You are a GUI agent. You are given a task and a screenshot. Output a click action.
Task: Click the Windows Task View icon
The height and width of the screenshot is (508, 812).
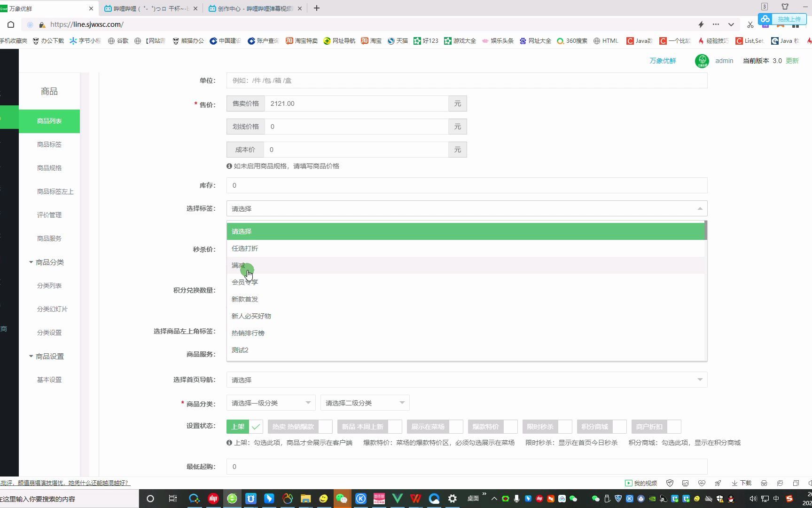tap(172, 499)
